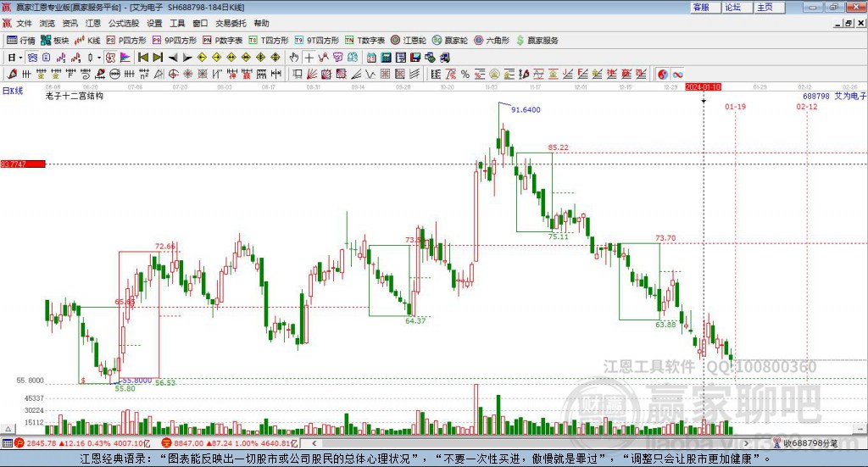Open the T四方形 tool

[269, 41]
